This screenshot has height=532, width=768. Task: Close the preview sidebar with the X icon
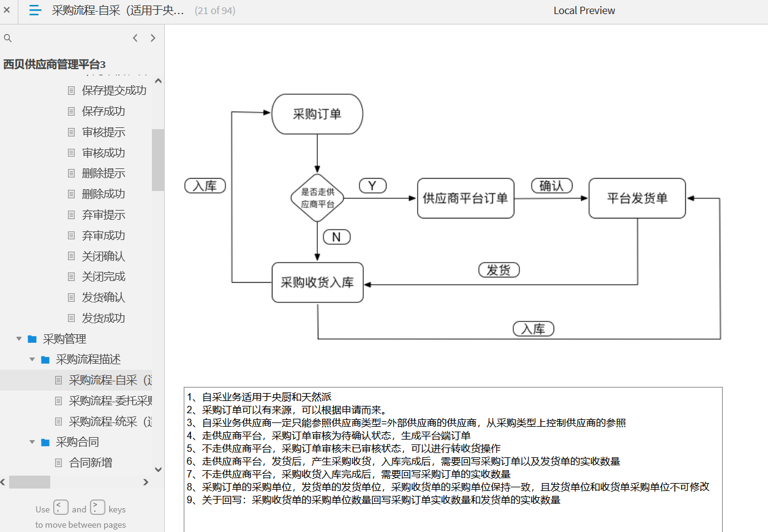point(7,10)
